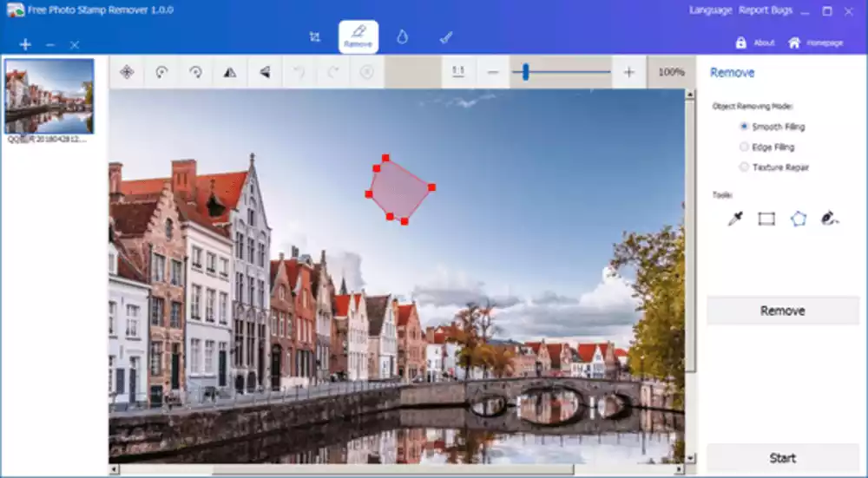Select Edge Filling mode

pyautogui.click(x=767, y=147)
